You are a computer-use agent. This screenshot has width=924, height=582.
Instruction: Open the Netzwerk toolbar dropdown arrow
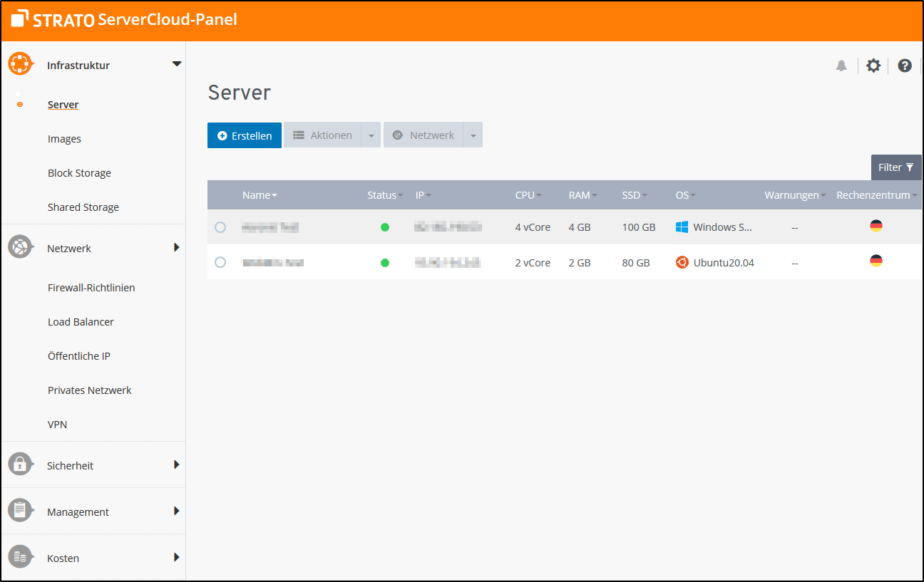(x=473, y=135)
